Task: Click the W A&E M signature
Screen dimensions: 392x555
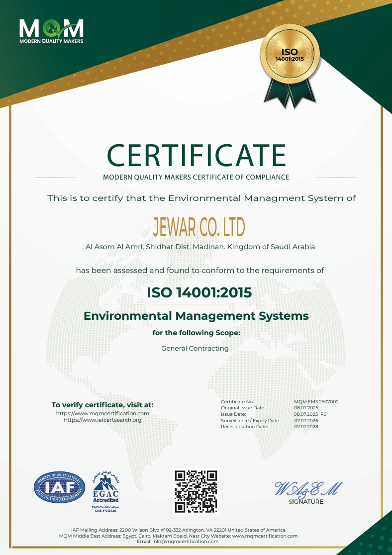Action: (308, 489)
